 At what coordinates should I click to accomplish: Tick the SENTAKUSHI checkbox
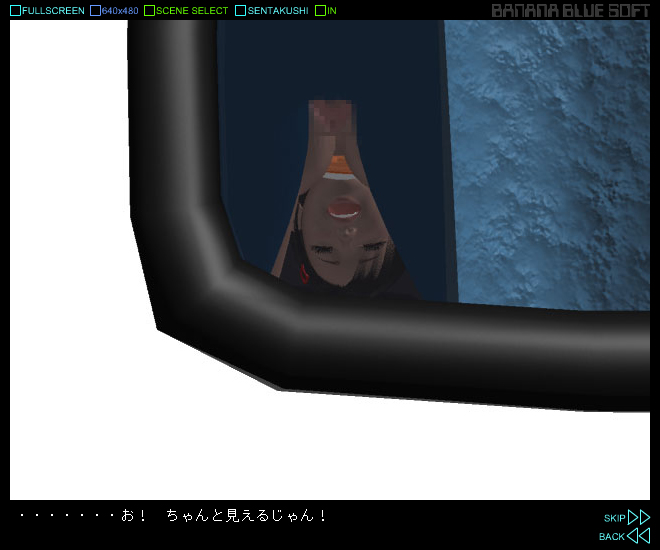tap(240, 11)
